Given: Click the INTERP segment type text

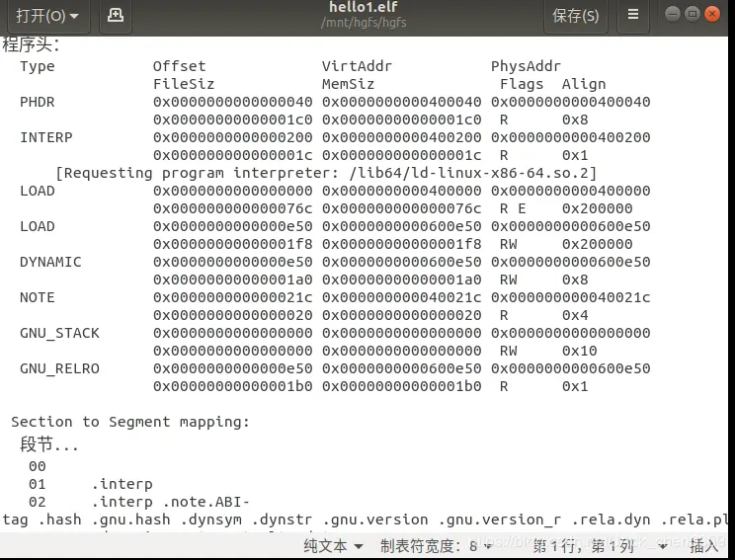Looking at the screenshot, I should [45, 137].
